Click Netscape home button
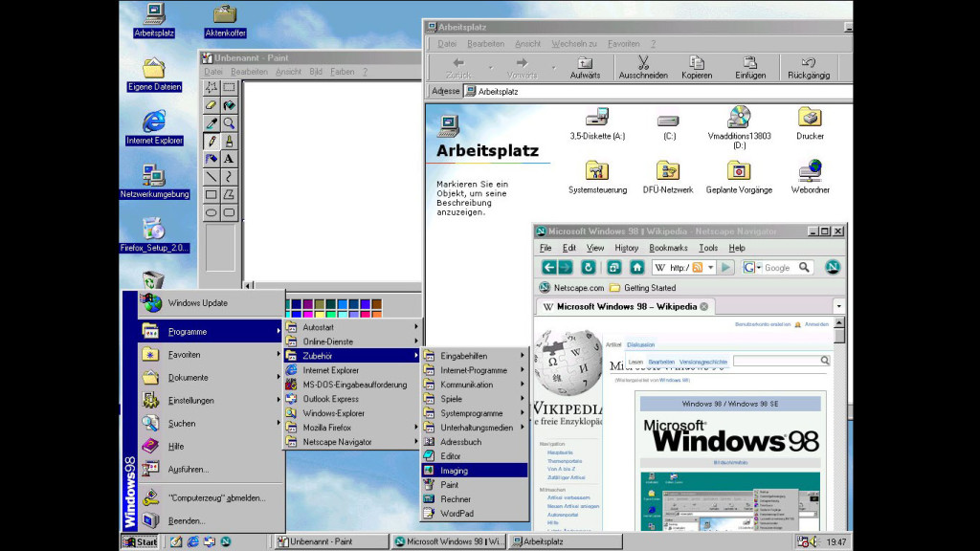980x551 pixels. (636, 268)
